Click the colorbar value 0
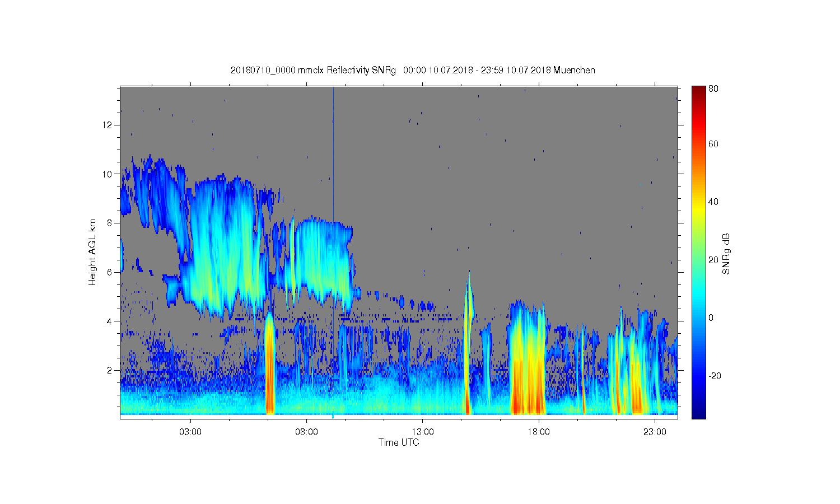Screen dimensions: 840x504 coord(711,318)
